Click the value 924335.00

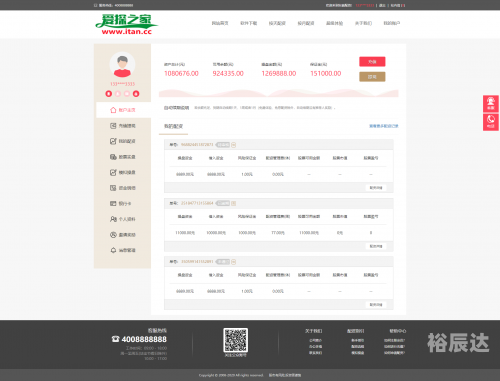click(228, 73)
